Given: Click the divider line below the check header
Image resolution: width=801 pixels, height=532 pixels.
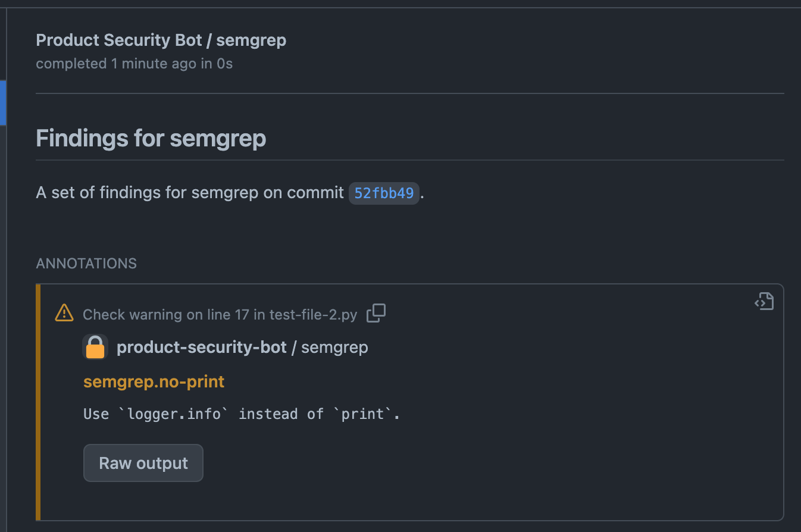Looking at the screenshot, I should point(409,93).
